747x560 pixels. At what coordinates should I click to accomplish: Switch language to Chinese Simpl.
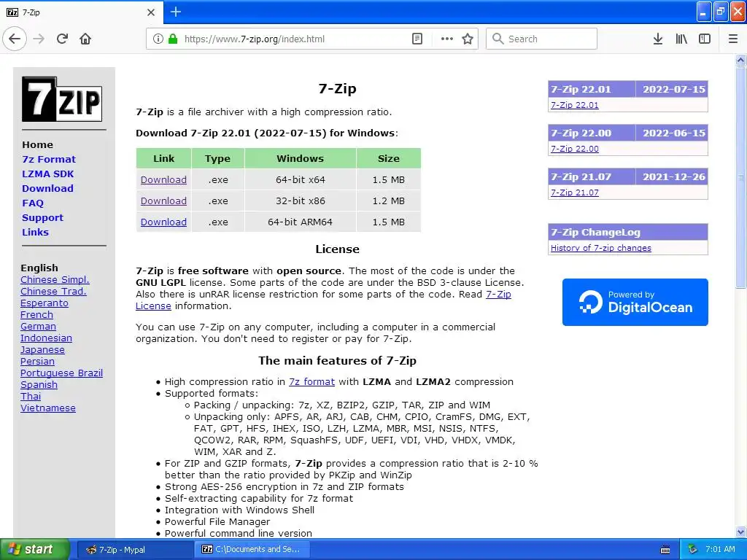(x=55, y=279)
